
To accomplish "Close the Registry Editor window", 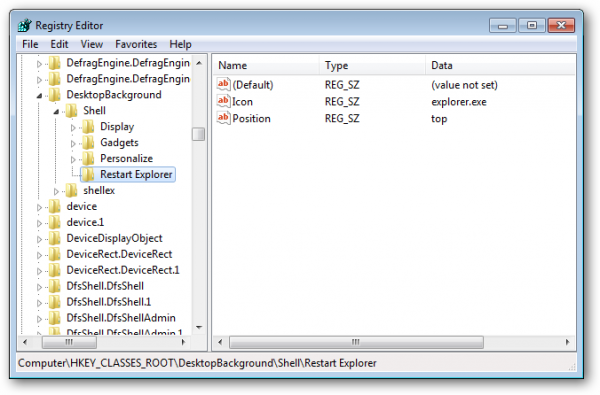I will pos(561,25).
